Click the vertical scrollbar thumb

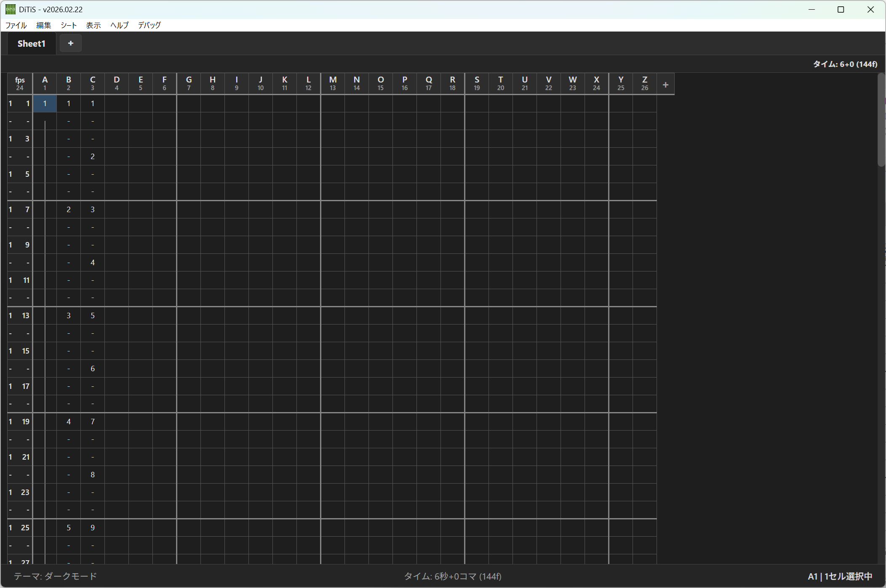[881, 120]
